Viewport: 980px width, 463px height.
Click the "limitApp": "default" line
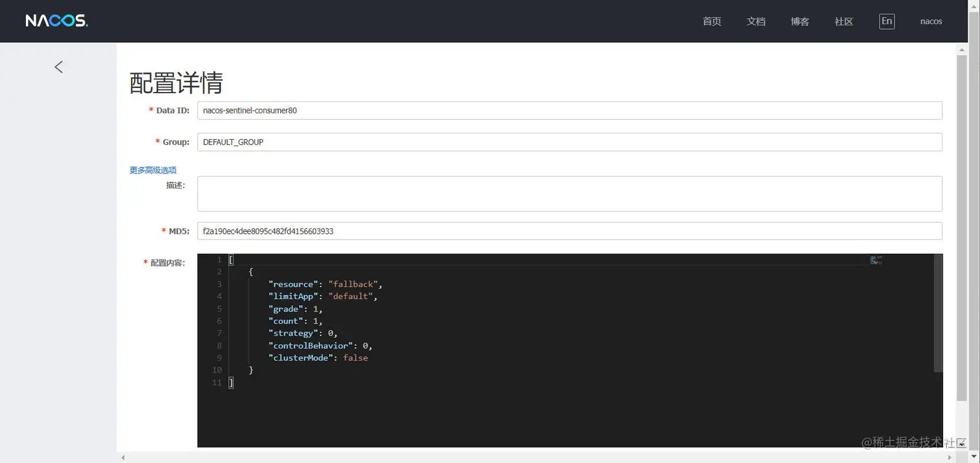[x=323, y=297]
